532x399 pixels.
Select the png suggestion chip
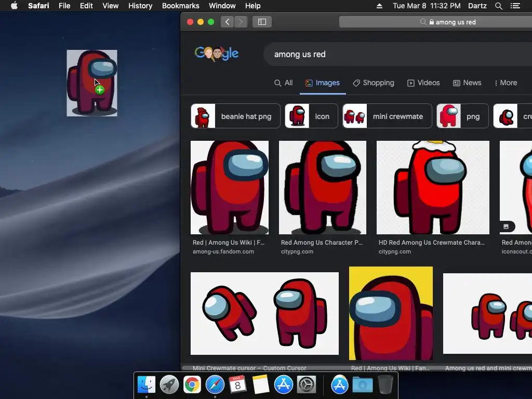[x=462, y=116]
